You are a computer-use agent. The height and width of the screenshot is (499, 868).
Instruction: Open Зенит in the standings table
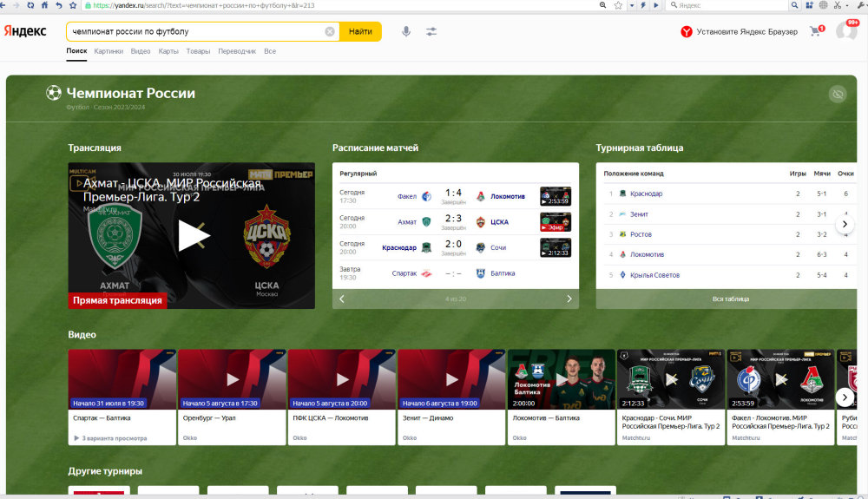(639, 214)
